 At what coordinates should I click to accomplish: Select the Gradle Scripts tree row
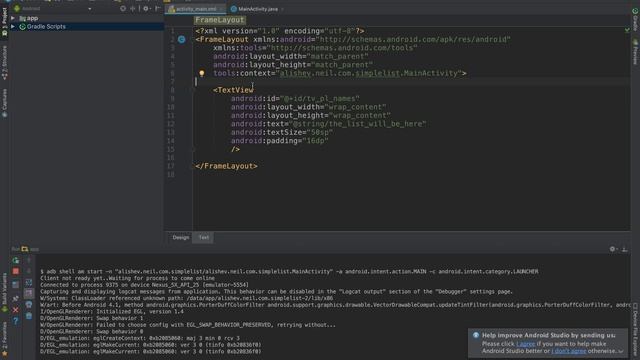(x=86, y=27)
